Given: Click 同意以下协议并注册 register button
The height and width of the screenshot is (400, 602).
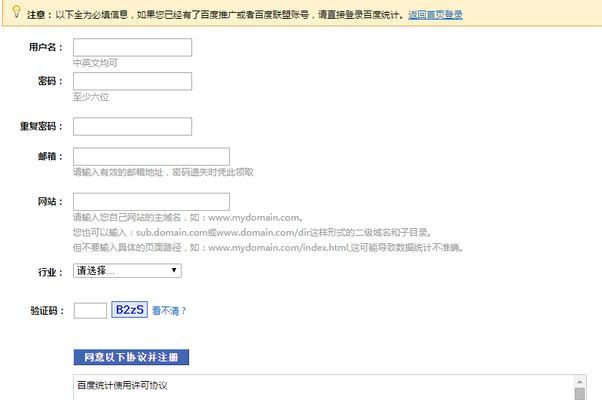Looking at the screenshot, I should coord(131,357).
